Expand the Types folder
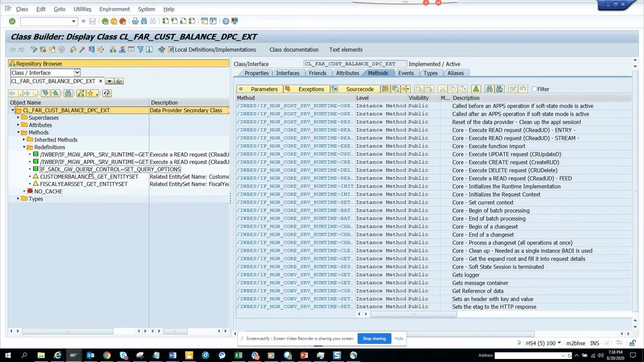 (x=18, y=199)
